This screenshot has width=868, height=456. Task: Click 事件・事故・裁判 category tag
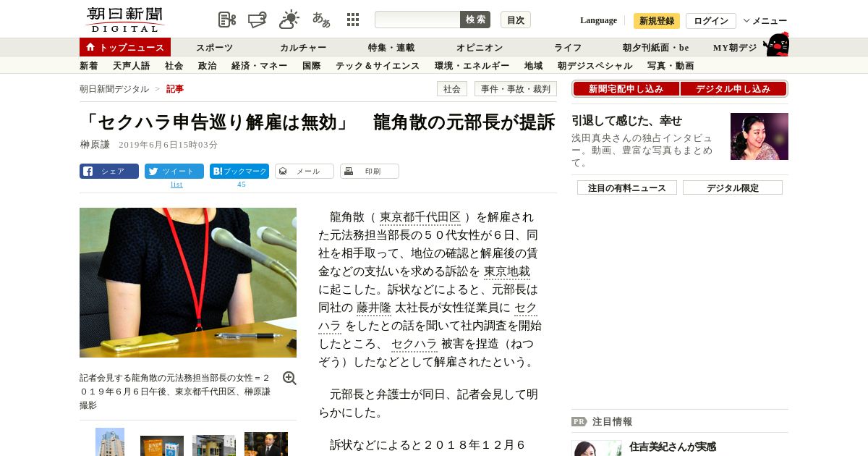(516, 89)
